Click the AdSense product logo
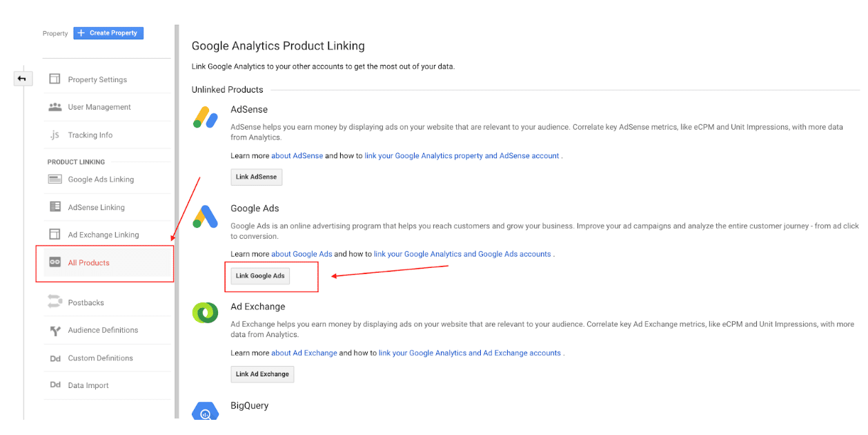Viewport: 868px width, 435px height. pyautogui.click(x=206, y=117)
